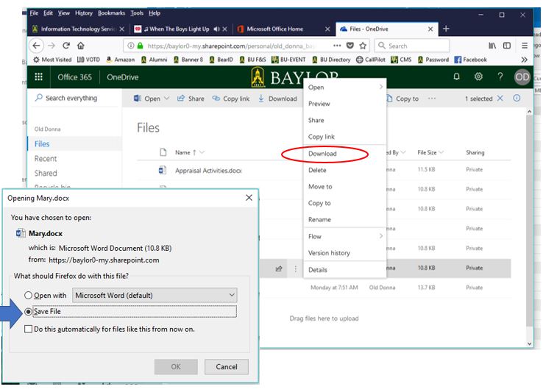This screenshot has height=392, width=543.
Task: Check 'Do this automatically for files like this'
Action: pyautogui.click(x=28, y=329)
